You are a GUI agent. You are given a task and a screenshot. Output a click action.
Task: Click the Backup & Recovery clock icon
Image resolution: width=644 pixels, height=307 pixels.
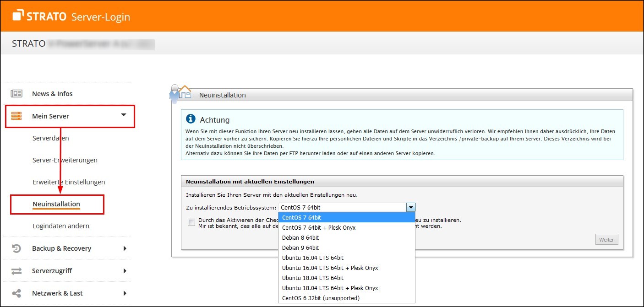[16, 248]
